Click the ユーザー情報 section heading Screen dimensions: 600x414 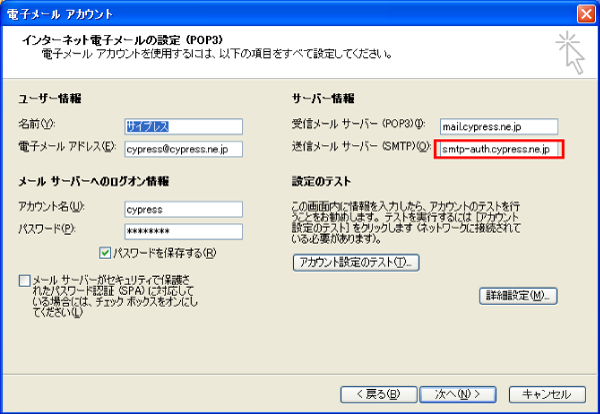[50, 99]
